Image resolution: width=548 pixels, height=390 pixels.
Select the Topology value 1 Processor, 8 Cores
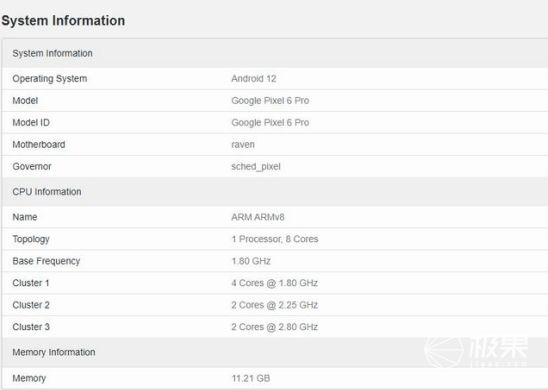click(275, 239)
